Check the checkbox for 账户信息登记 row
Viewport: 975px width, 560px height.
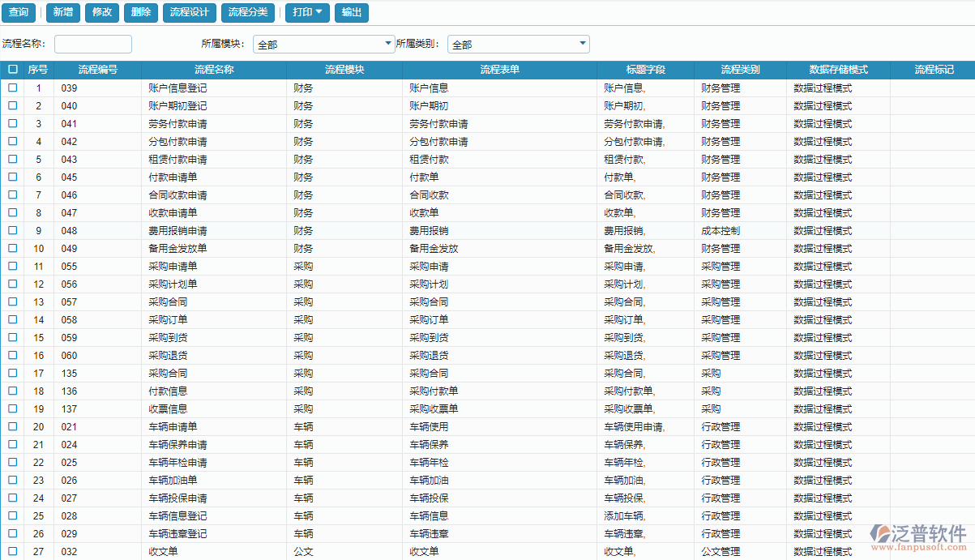pos(12,88)
